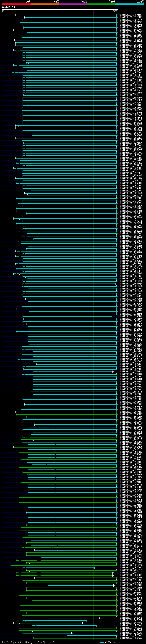The image size is (146, 644).
Task: Click the red ~20% identity legend segment
Action: [x=16, y=4]
